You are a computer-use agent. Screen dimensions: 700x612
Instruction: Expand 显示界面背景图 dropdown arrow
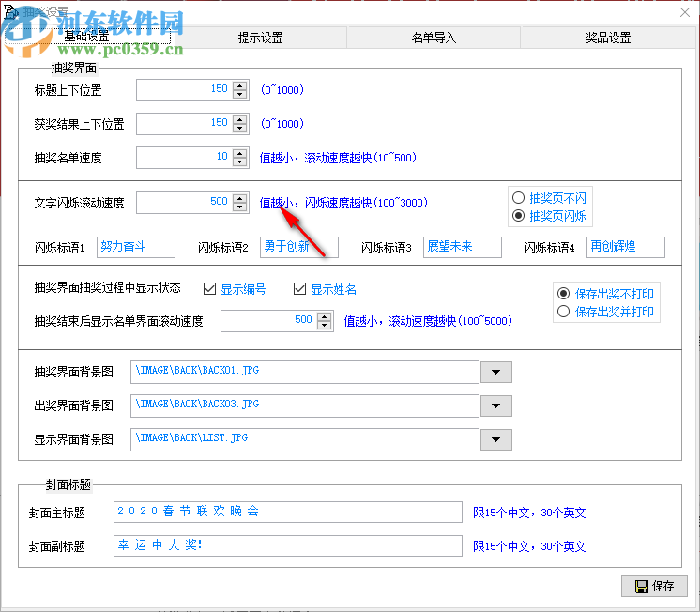(495, 439)
